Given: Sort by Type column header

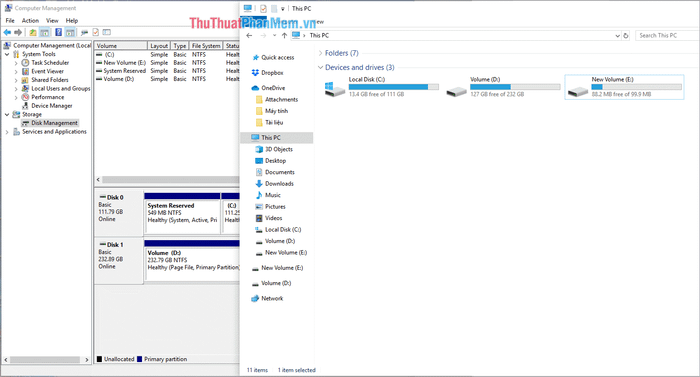Looking at the screenshot, I should click(x=180, y=46).
